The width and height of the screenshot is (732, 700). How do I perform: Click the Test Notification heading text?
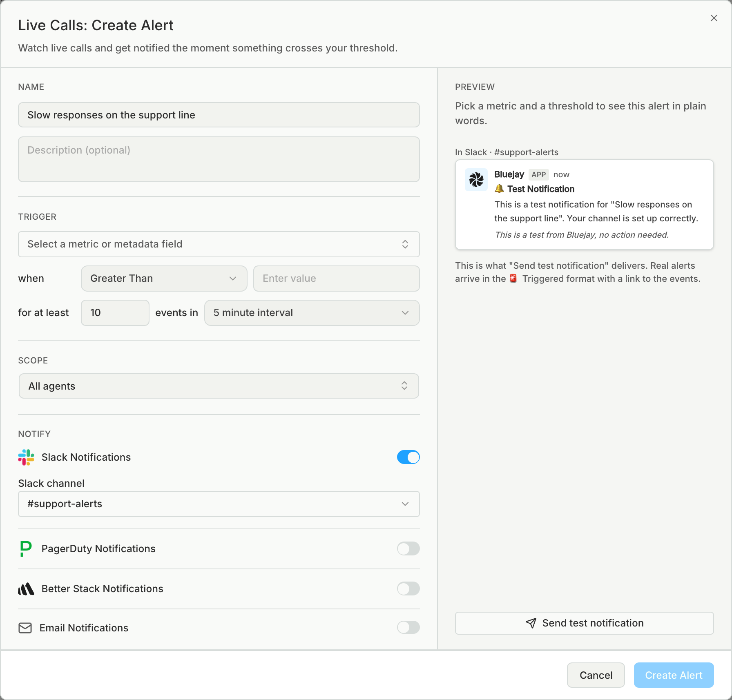(541, 189)
